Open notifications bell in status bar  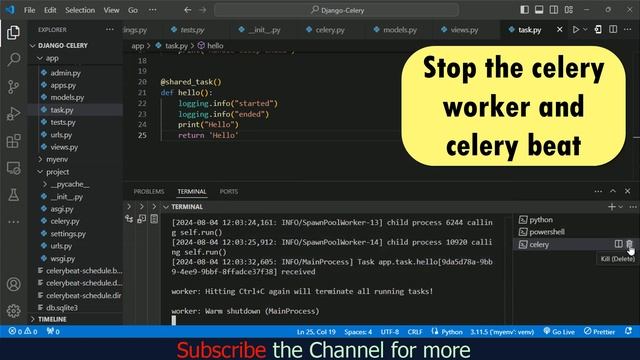click(x=629, y=331)
